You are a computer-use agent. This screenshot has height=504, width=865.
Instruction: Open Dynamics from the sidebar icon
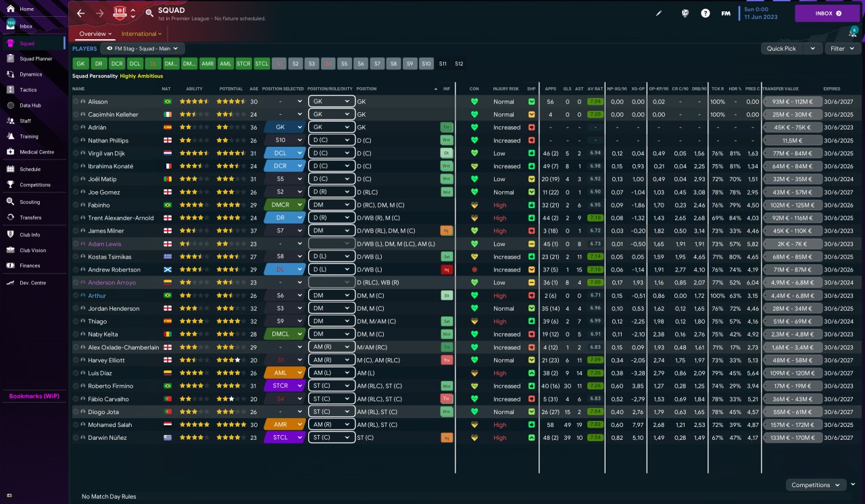pyautogui.click(x=10, y=74)
